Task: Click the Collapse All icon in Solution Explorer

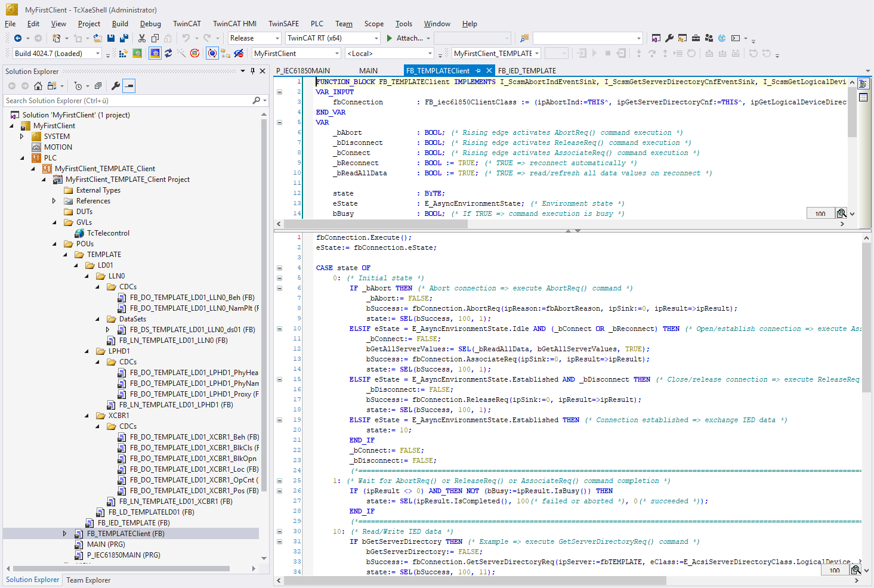Action: (x=98, y=86)
